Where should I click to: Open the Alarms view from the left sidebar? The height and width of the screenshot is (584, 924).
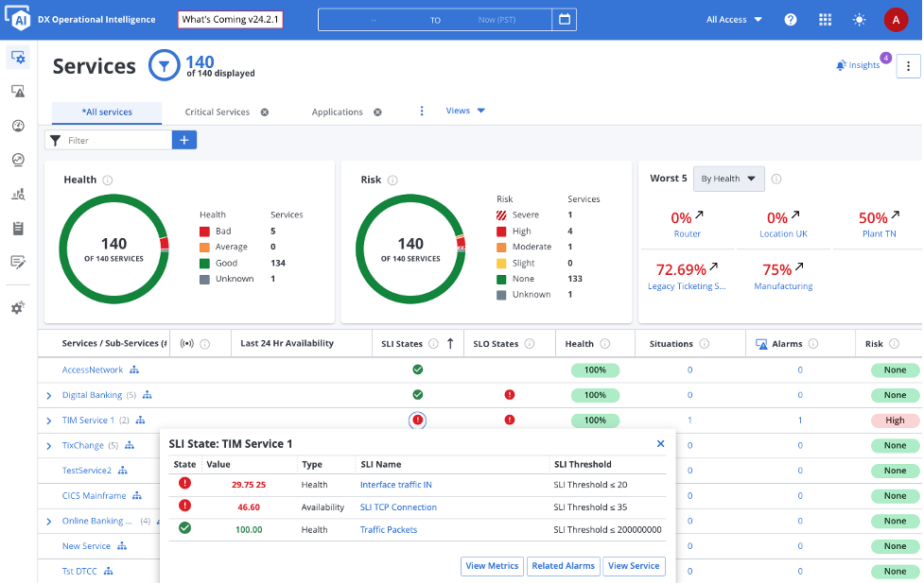(x=17, y=91)
